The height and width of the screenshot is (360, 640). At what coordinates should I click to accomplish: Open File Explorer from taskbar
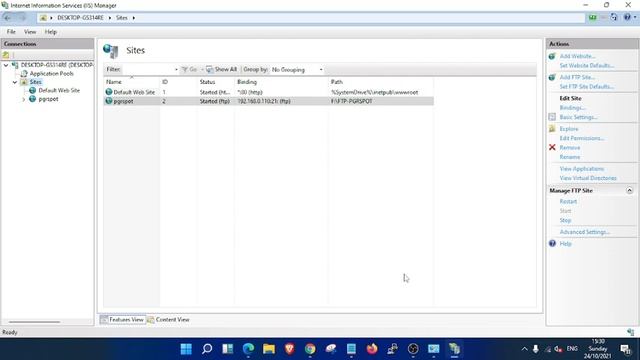[x=269, y=349]
